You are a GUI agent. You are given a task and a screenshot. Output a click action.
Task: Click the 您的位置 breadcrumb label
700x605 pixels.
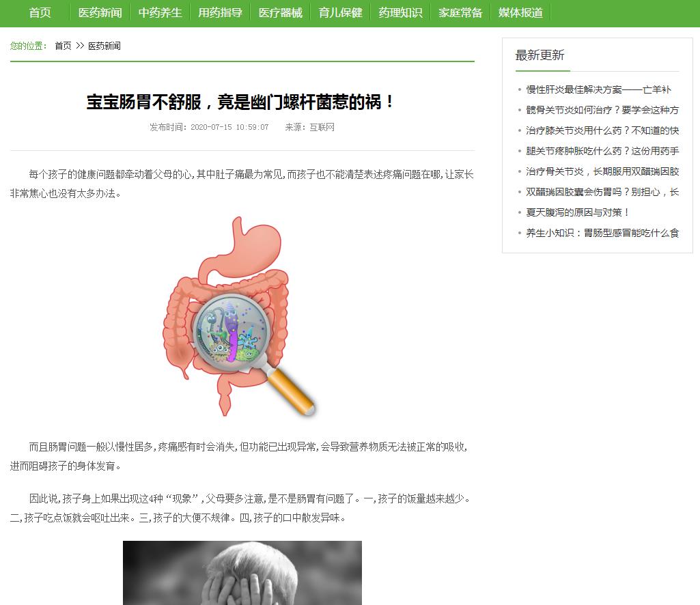(29, 46)
